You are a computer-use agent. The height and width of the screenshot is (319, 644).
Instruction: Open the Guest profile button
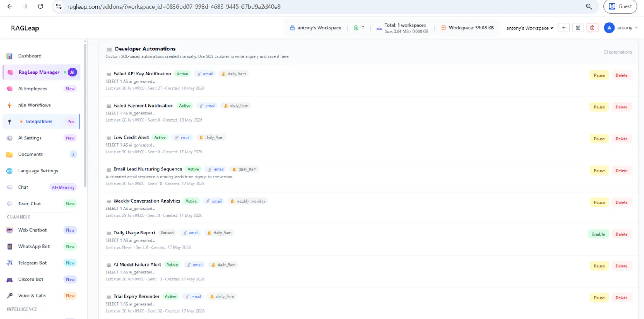[x=620, y=6]
